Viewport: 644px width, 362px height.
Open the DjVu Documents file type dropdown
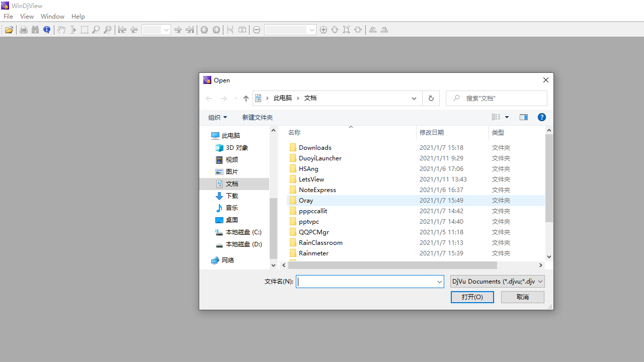point(496,281)
